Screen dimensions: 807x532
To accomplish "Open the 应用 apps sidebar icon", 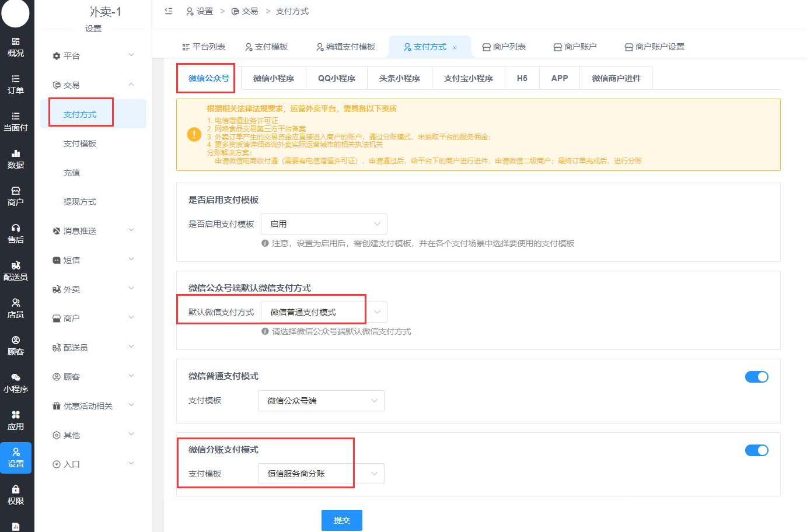I will click(16, 420).
